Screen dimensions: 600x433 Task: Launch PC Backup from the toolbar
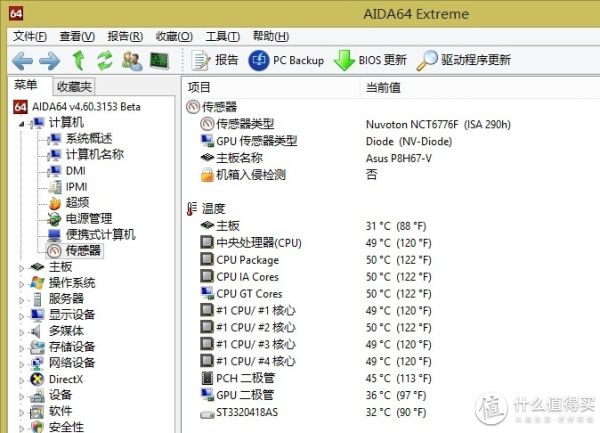click(x=286, y=60)
